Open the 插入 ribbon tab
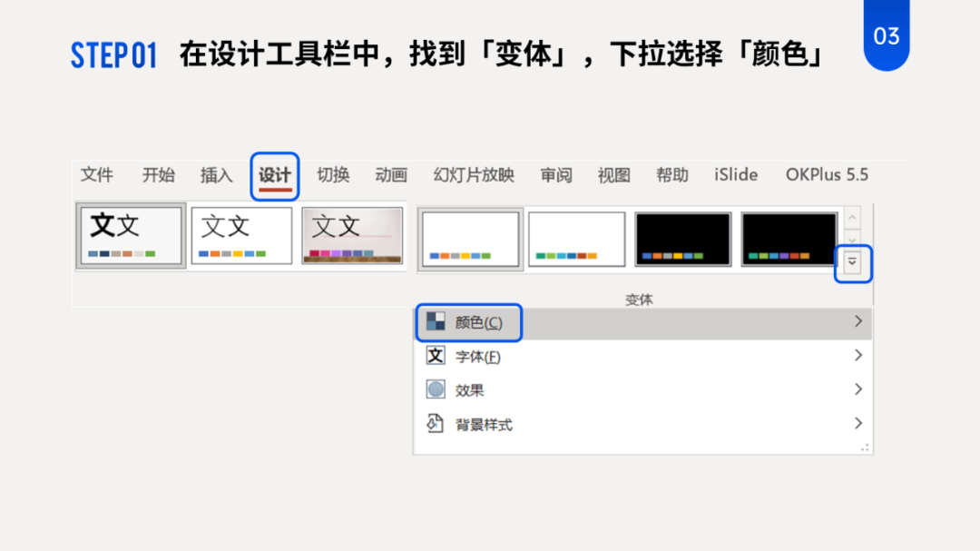Screen dimensions: 980x551 point(216,175)
